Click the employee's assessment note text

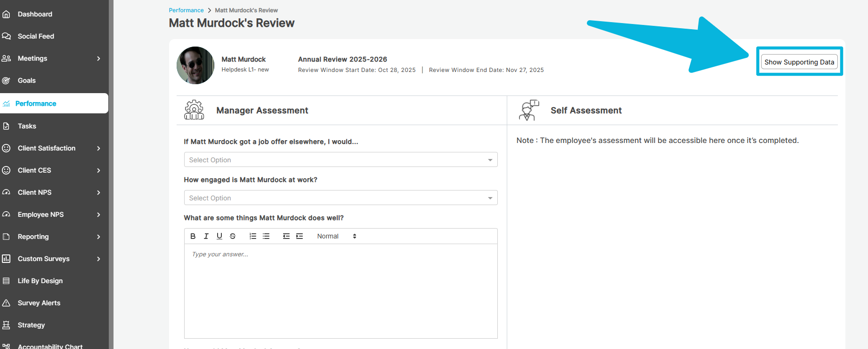[x=657, y=140]
